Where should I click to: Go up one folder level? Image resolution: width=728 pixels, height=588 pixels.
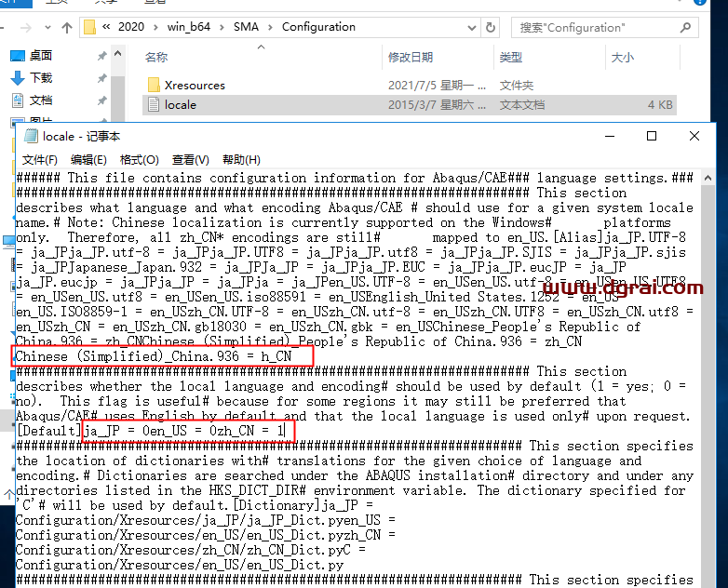coord(66,27)
